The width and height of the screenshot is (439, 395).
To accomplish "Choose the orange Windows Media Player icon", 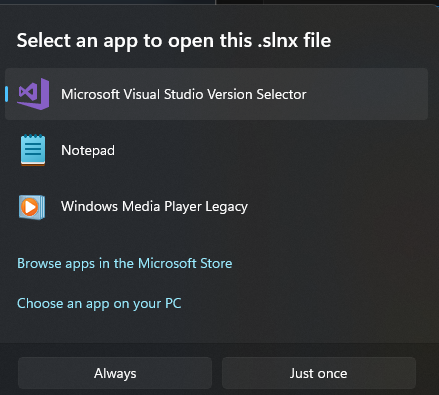I will coord(32,207).
